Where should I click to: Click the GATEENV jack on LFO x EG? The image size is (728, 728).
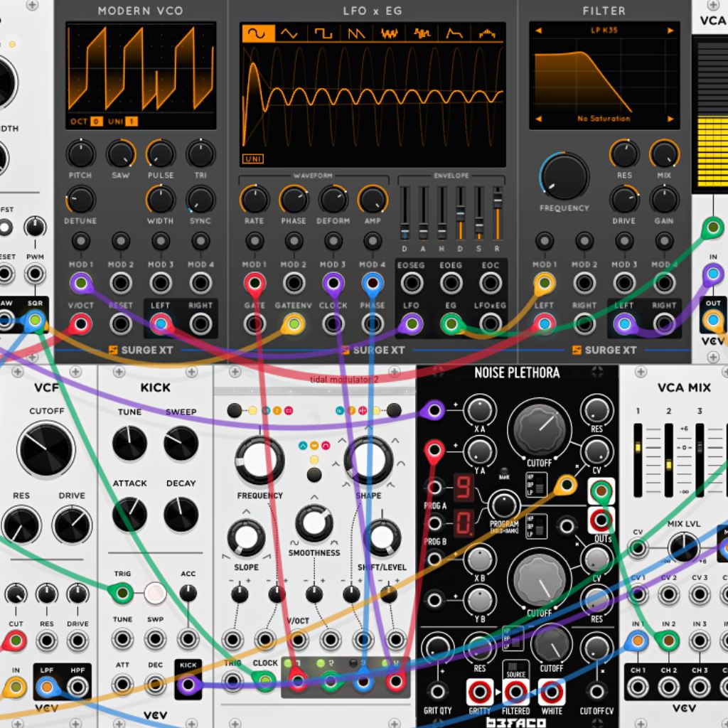(x=294, y=323)
